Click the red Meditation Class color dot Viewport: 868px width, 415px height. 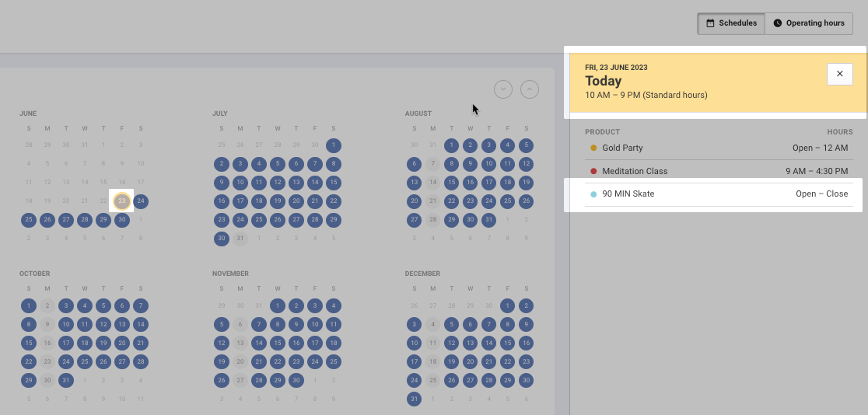pos(593,171)
